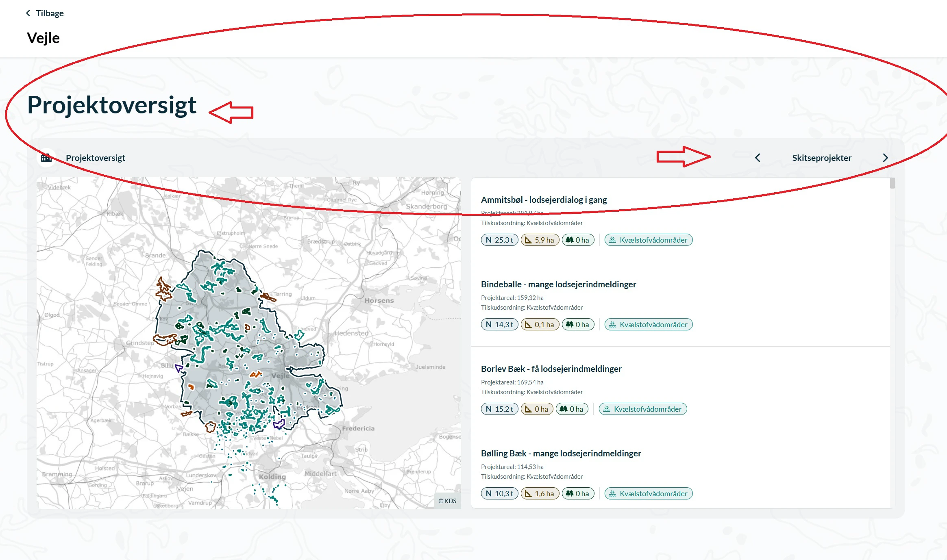Go to next project category chevron

pyautogui.click(x=885, y=158)
